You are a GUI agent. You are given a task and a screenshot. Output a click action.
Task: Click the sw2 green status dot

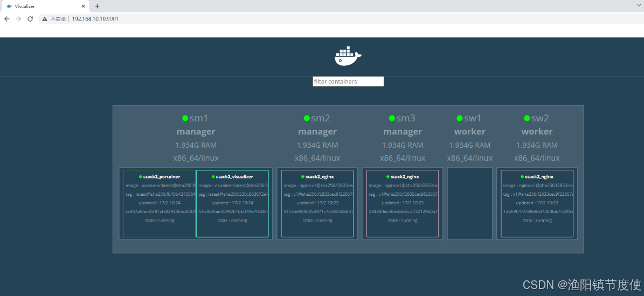tap(527, 119)
